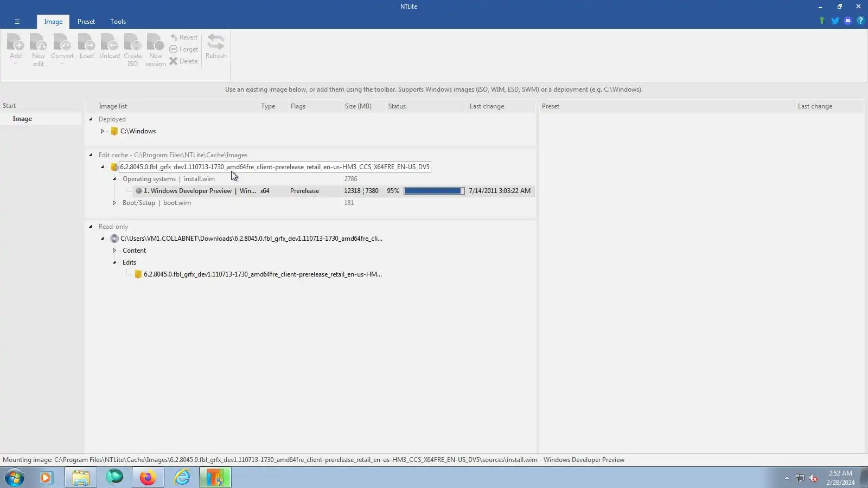Expand the C:\Windows deployed entry

coord(102,131)
